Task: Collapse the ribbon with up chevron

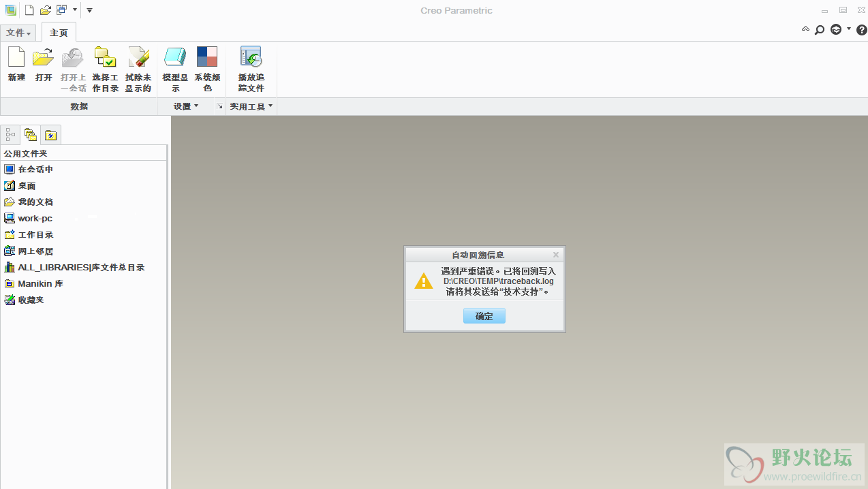Action: (x=806, y=29)
